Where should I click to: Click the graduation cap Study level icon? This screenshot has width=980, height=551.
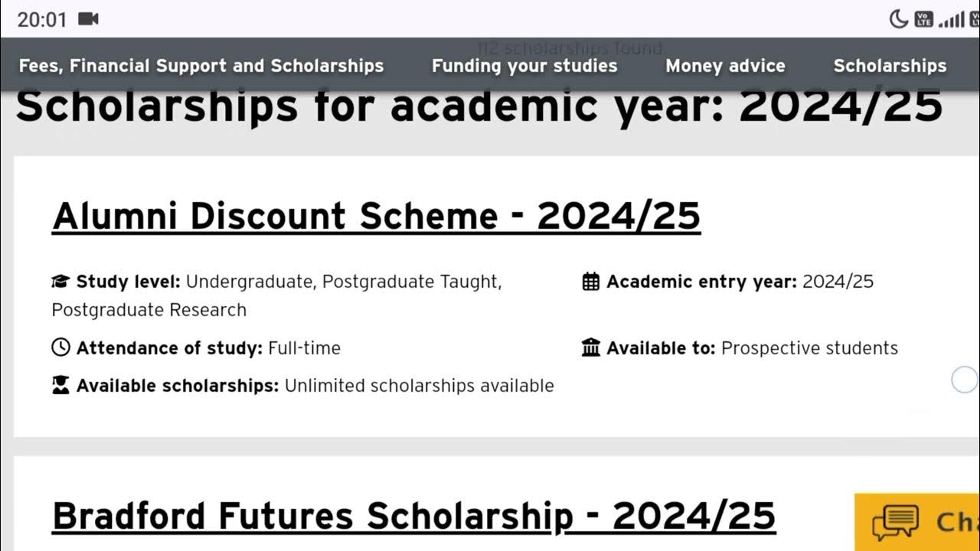[60, 282]
